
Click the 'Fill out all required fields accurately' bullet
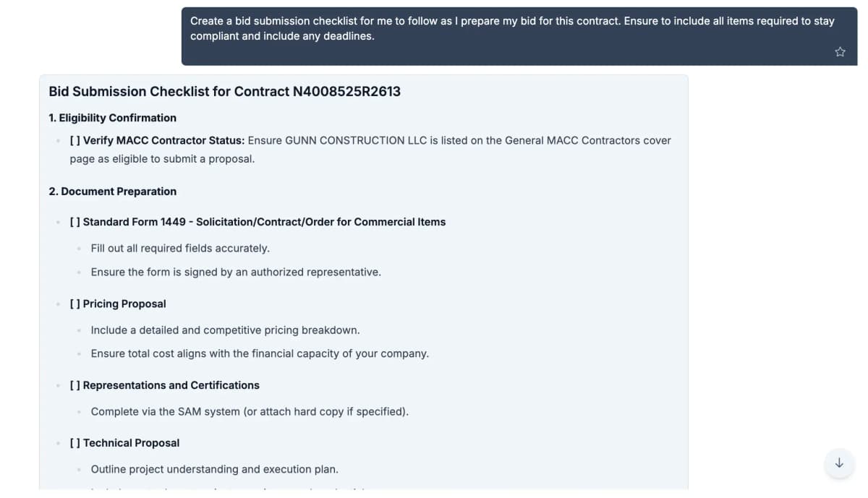[180, 248]
